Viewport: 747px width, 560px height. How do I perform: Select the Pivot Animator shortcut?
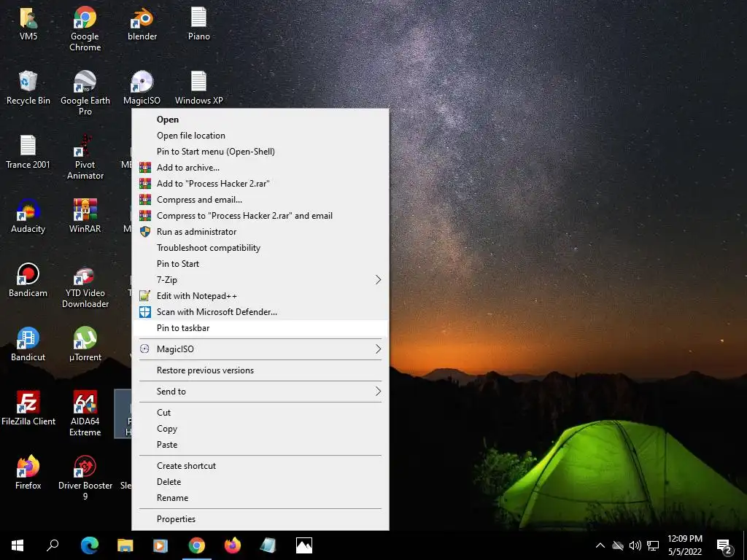click(x=85, y=157)
